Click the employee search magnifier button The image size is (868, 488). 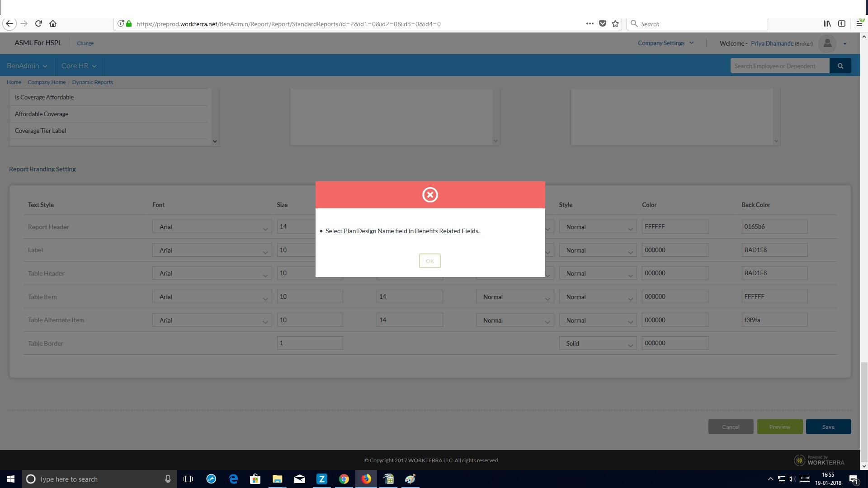(x=840, y=66)
